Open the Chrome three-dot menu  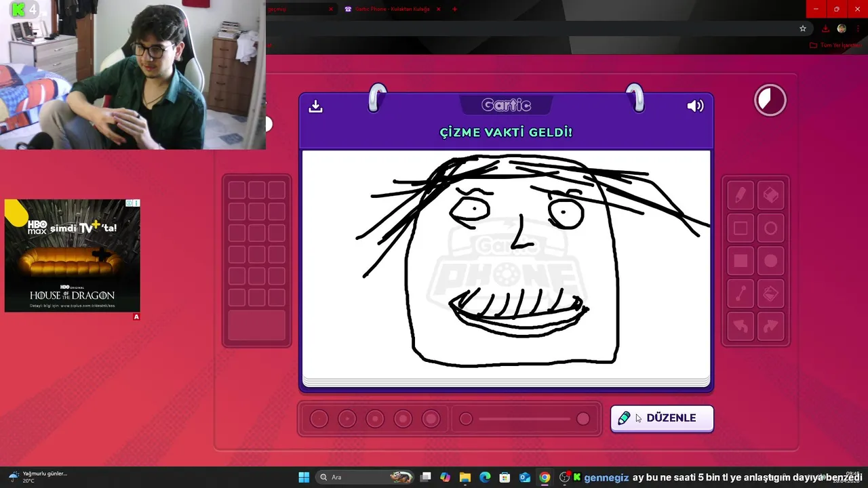pyautogui.click(x=858, y=28)
